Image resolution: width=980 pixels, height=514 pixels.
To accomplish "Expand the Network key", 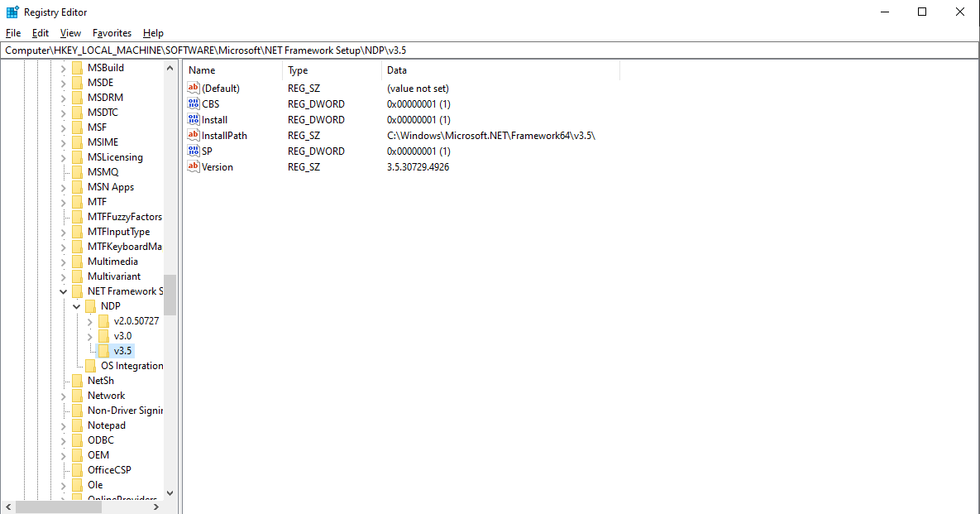I will click(x=63, y=396).
